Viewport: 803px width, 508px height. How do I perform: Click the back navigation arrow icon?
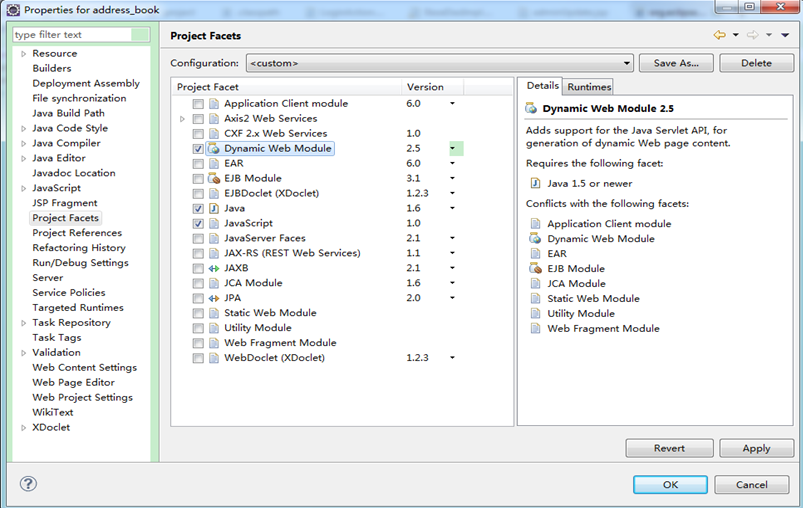click(x=720, y=35)
